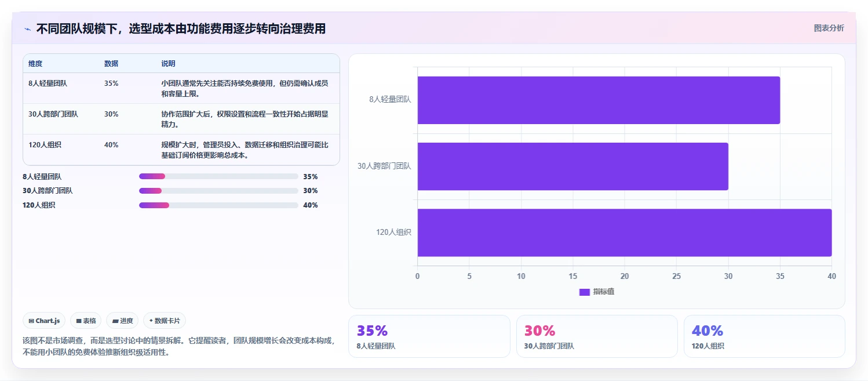868x381 pixels.
Task: Click the 数据卡片 tag chip
Action: coord(165,321)
